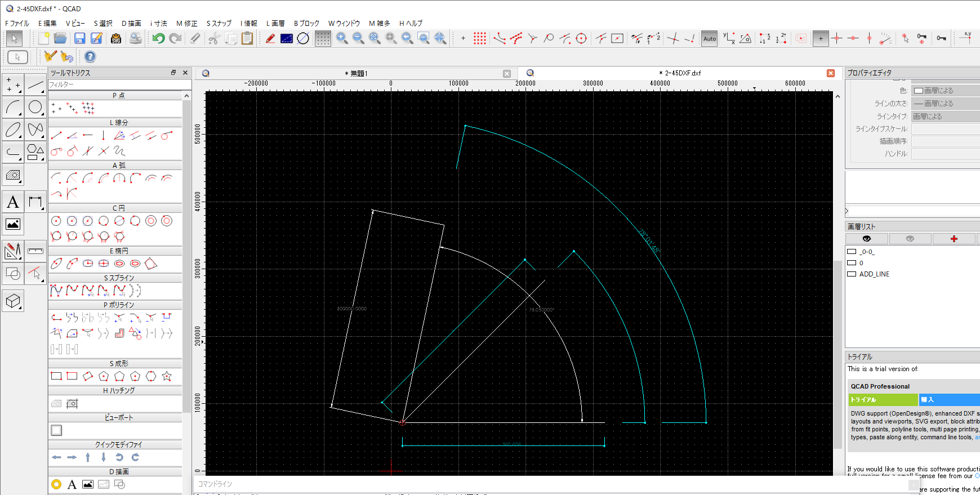Open the large A Text tool in left panel
Screen dimensions: 980x495
pyautogui.click(x=13, y=202)
